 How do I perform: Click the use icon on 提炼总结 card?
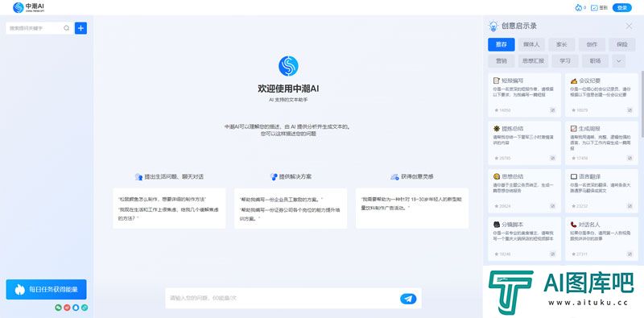tap(552, 158)
